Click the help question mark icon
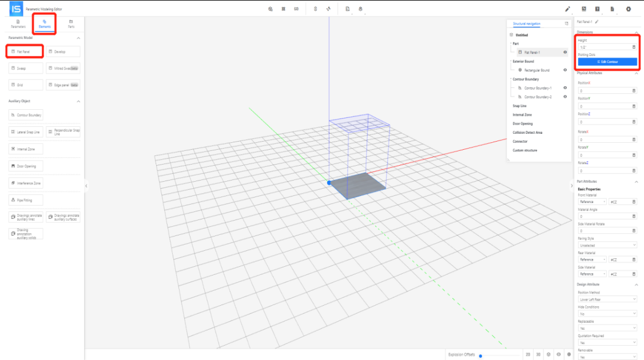 (x=597, y=9)
